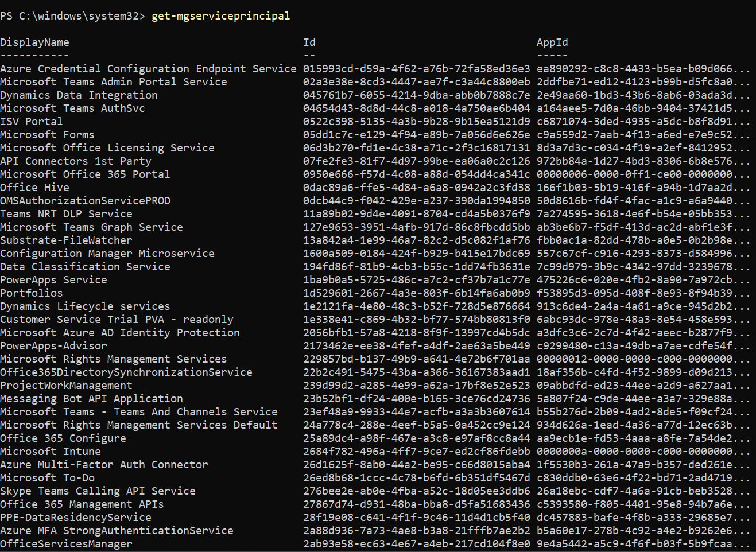Screen dimensions: 756x552
Task: Click the Dynamics Data Integration entry
Action: (79, 95)
